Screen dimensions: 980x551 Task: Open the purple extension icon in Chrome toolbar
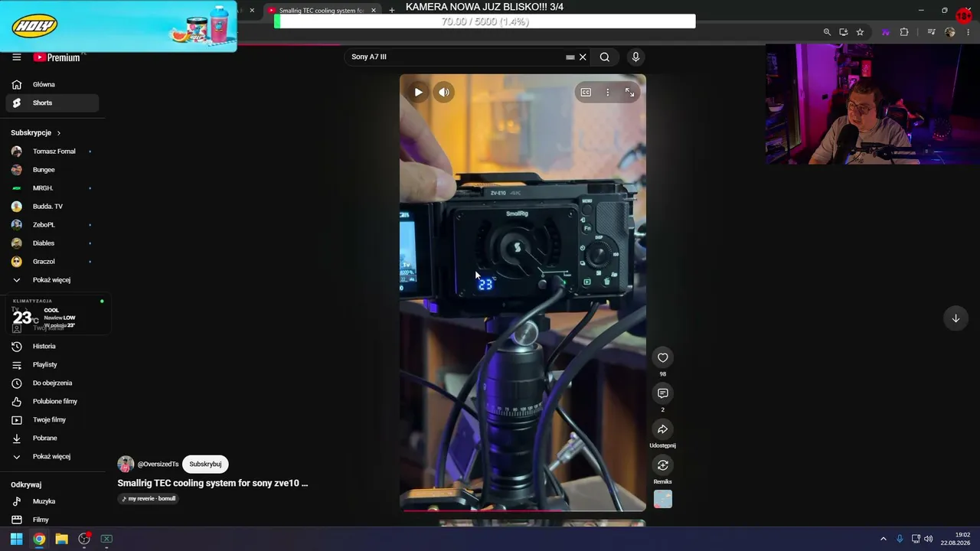(x=886, y=32)
